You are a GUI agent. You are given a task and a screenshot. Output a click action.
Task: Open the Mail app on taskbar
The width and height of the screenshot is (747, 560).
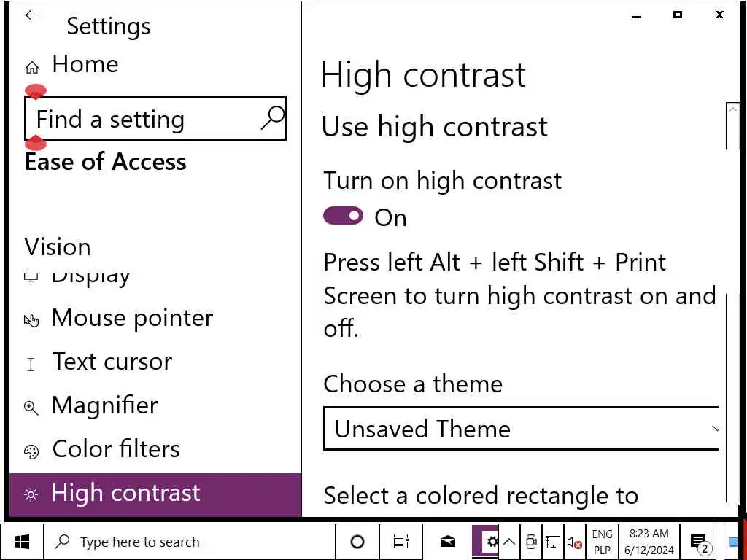pos(447,542)
